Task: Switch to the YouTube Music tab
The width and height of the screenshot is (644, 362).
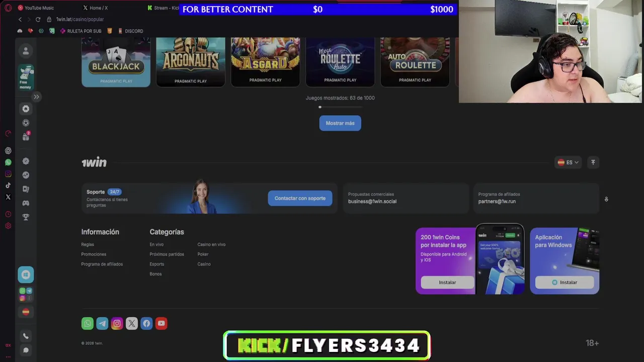Action: (36, 8)
